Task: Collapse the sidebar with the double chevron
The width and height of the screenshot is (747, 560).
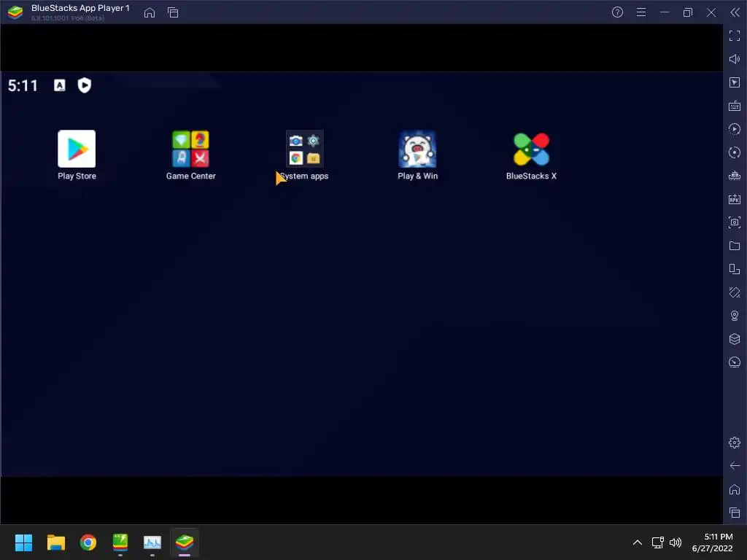Action: click(735, 12)
